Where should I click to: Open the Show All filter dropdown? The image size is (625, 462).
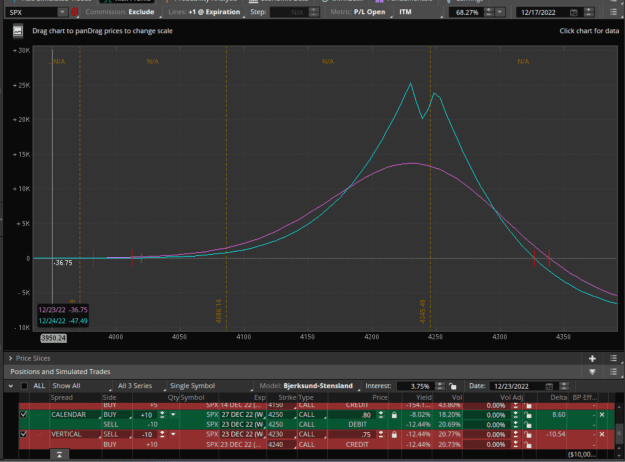pos(81,386)
